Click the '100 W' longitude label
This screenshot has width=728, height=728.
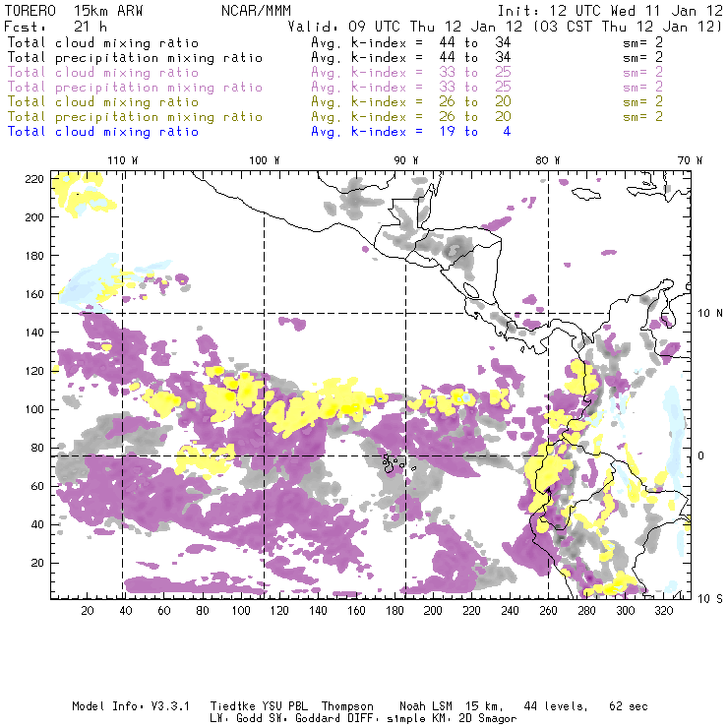pos(265,160)
